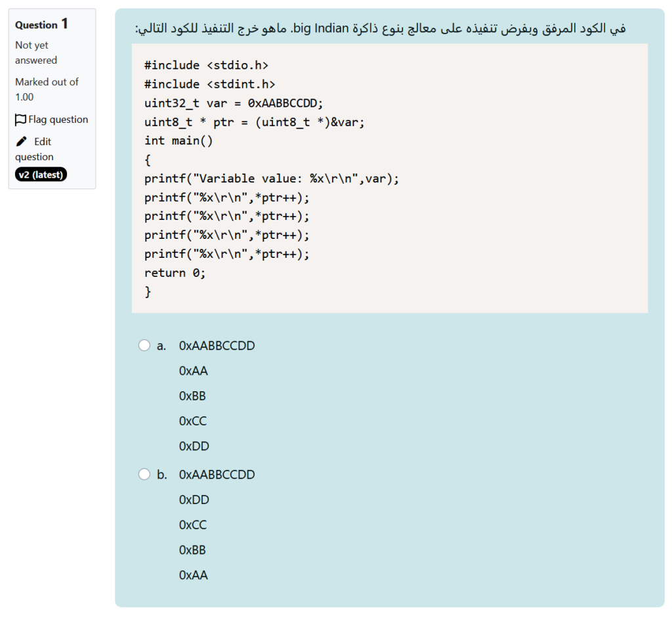
Task: Click the 'Not yet answered' status text
Action: [x=36, y=53]
